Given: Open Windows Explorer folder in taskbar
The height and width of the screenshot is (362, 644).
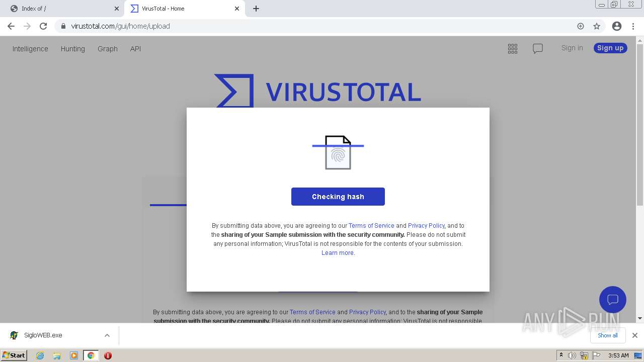Looking at the screenshot, I should 57,355.
